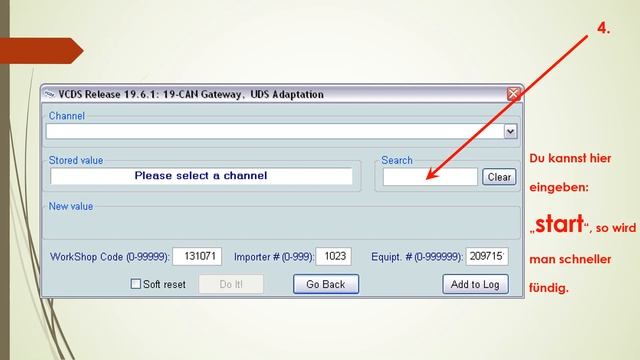Click the Clear search button
The width and height of the screenshot is (640, 360).
[499, 177]
